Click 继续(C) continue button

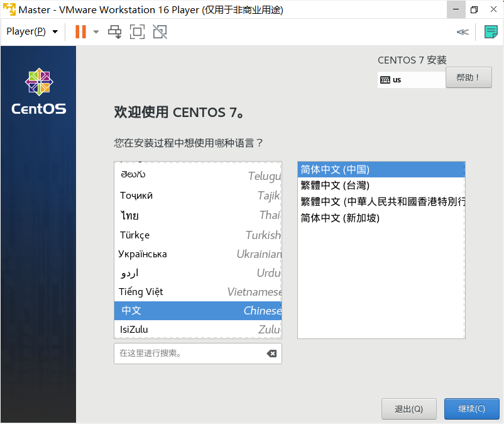(471, 409)
